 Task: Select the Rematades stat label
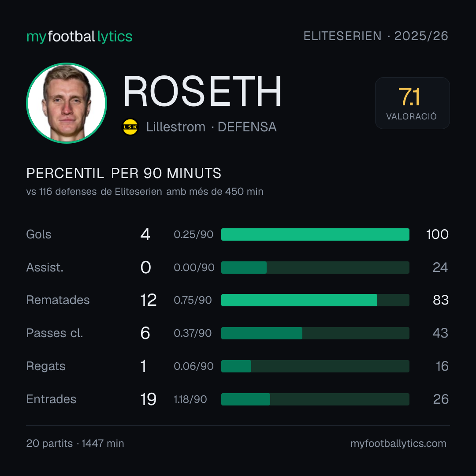[58, 300]
